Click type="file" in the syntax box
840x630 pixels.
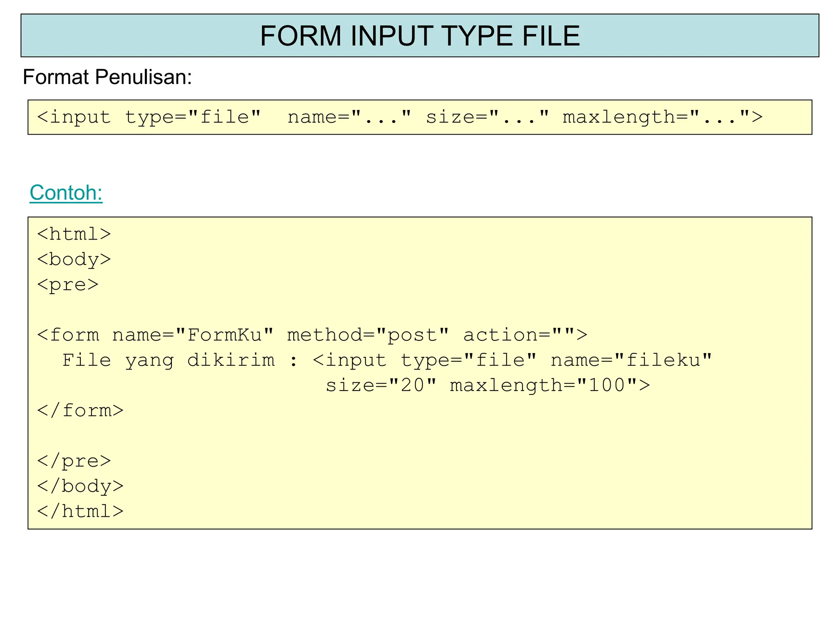tap(193, 117)
